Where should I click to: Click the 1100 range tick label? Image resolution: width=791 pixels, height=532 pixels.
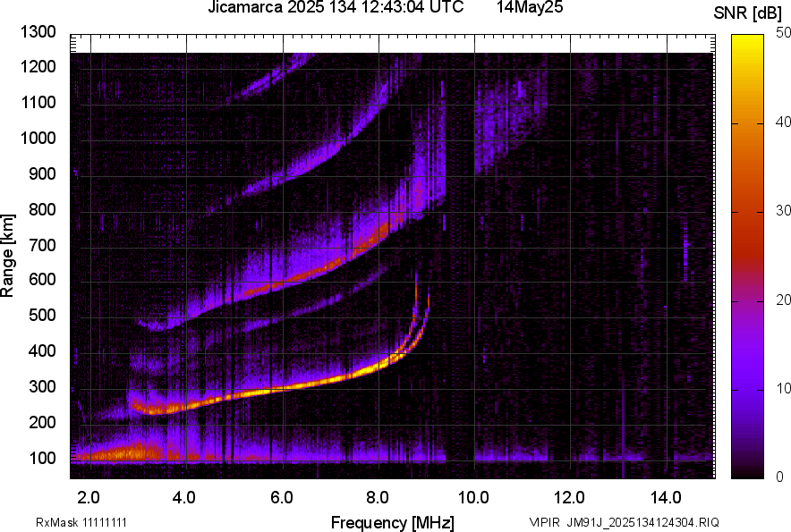pyautogui.click(x=38, y=102)
